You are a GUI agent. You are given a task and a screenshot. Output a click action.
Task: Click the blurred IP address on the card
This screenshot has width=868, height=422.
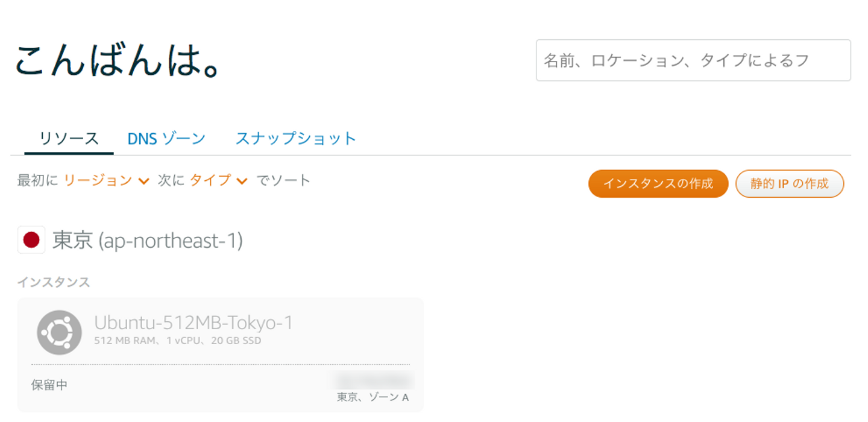pos(374,380)
